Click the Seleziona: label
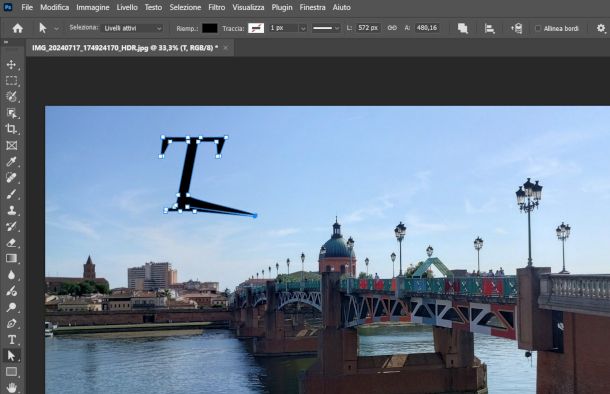The width and height of the screenshot is (610, 394). [84, 28]
